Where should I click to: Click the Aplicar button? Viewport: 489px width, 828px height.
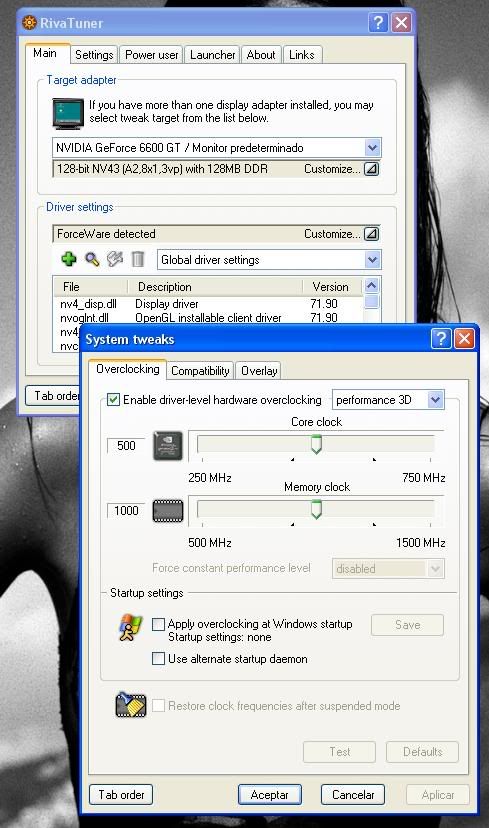click(x=438, y=795)
